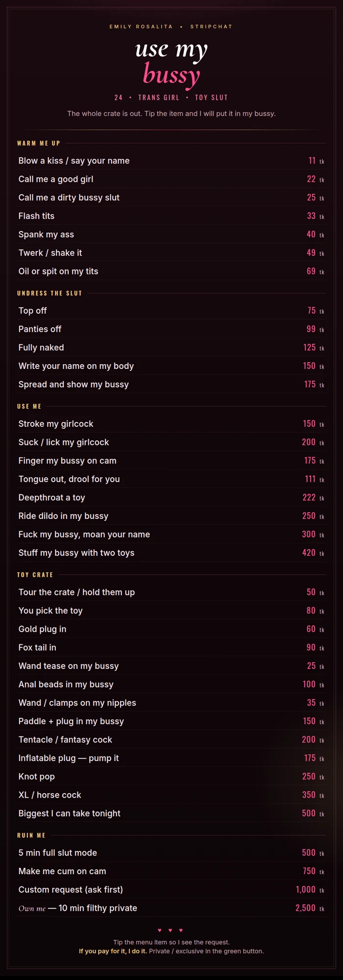Click the 'STRIPCHAT' label in the header
This screenshot has height=980, width=343.
pyautogui.click(x=211, y=26)
